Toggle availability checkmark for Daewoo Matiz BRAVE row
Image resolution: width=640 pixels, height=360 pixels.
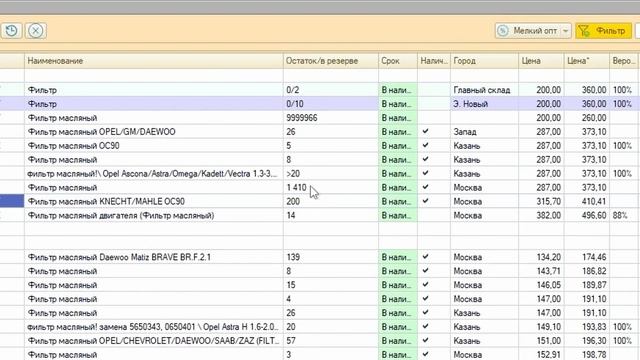click(x=425, y=257)
